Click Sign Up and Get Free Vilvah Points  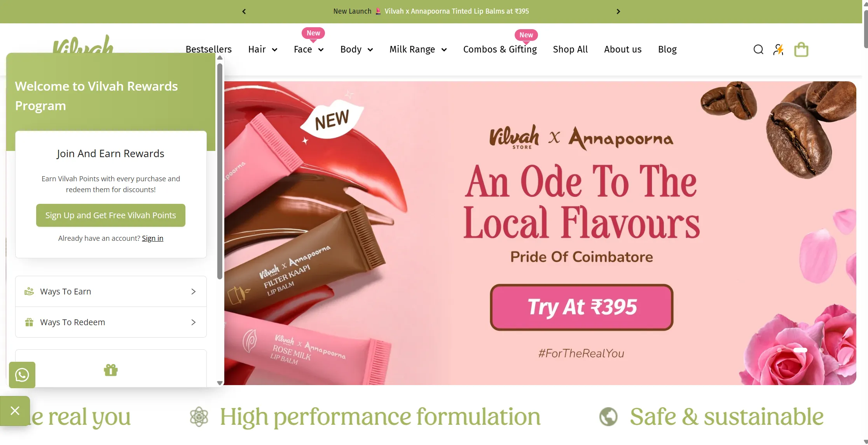[x=111, y=215]
